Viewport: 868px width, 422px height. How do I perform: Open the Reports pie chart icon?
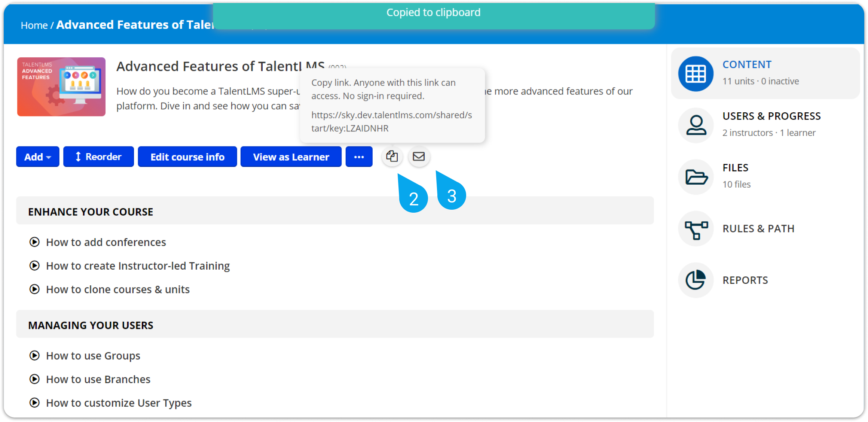click(x=696, y=280)
